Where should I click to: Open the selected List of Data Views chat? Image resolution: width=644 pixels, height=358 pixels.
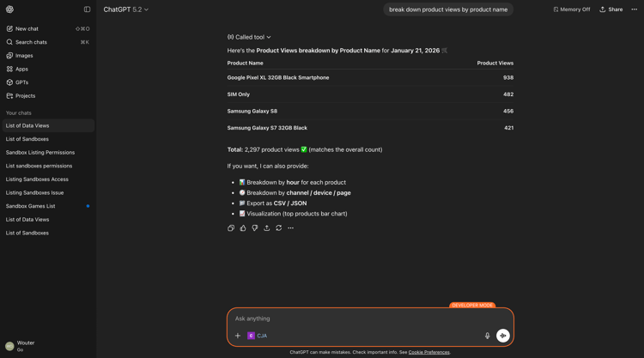(x=48, y=125)
